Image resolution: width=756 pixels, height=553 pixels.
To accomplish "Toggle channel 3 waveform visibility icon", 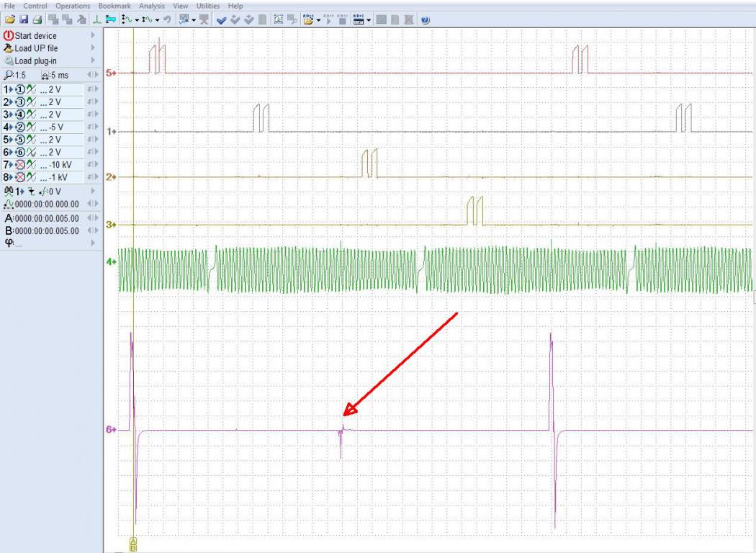I will point(32,114).
